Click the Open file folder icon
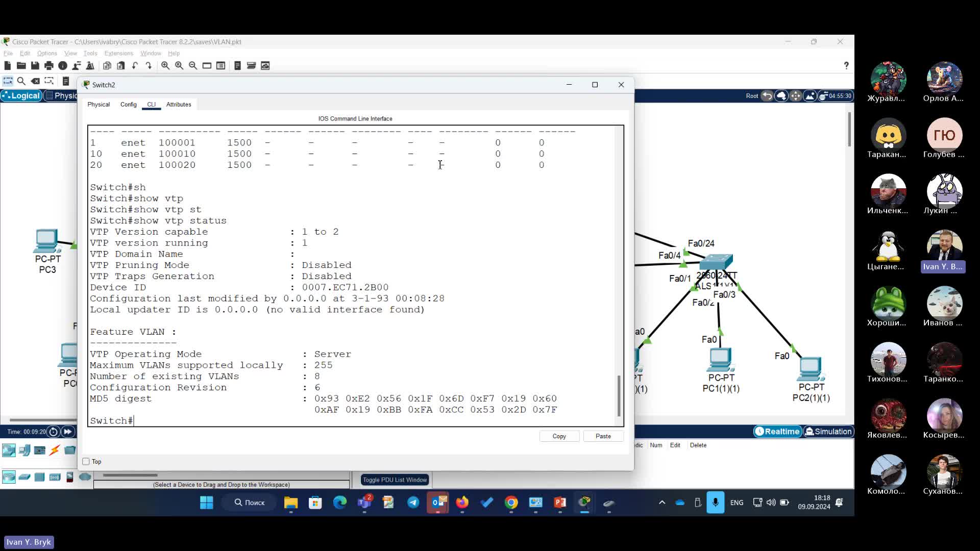Viewport: 980px width, 551px height. point(21,65)
